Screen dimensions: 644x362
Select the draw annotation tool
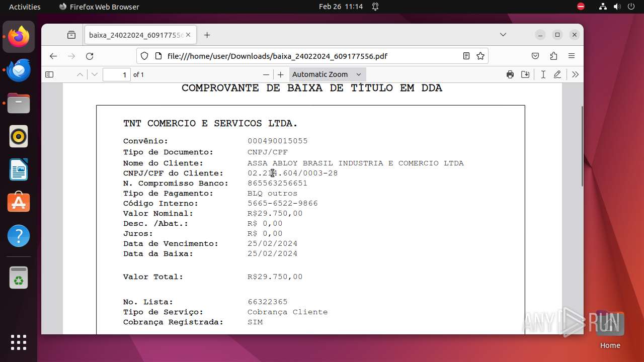pos(557,74)
